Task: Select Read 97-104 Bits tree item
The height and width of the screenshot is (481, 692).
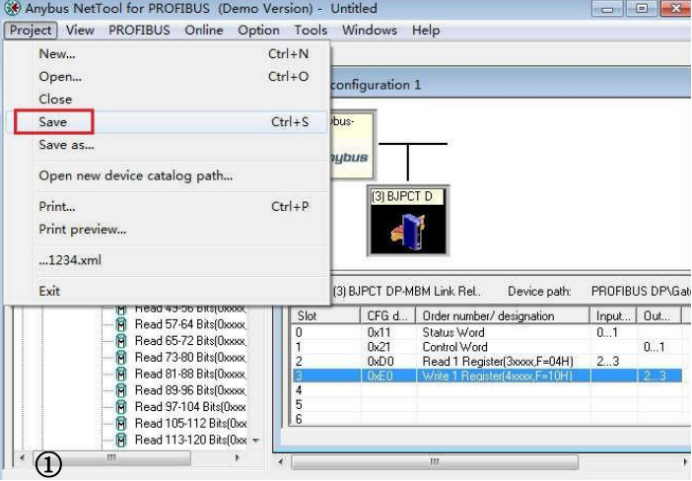Action: tap(190, 407)
